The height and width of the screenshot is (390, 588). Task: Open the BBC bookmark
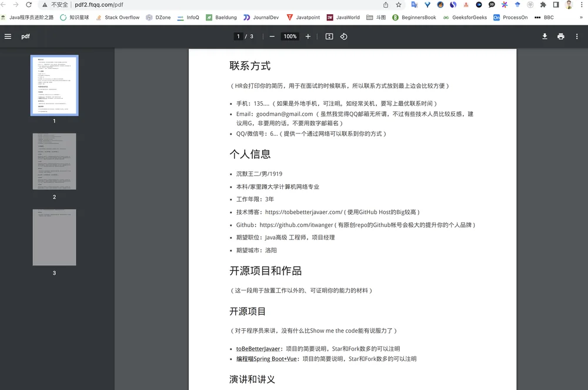click(544, 17)
